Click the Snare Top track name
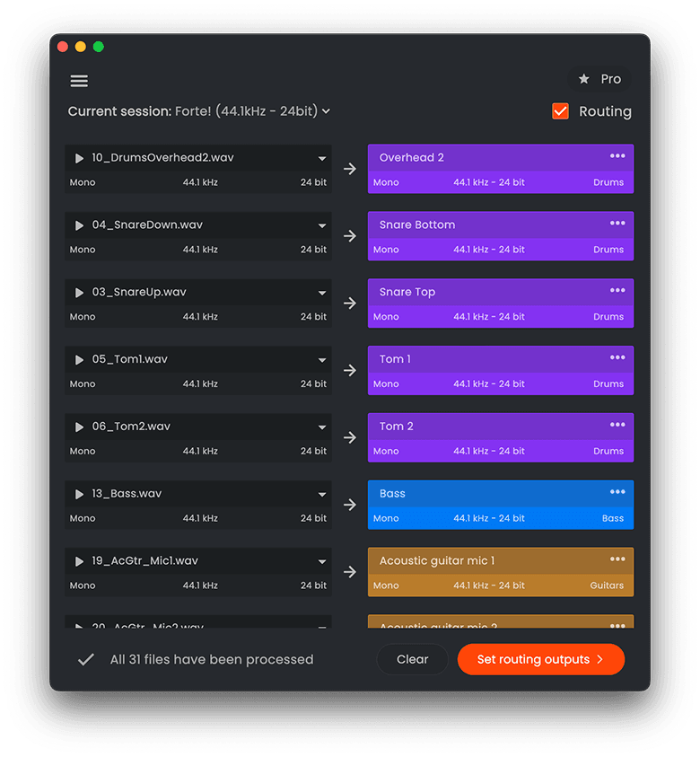This screenshot has width=700, height=757. 407,293
